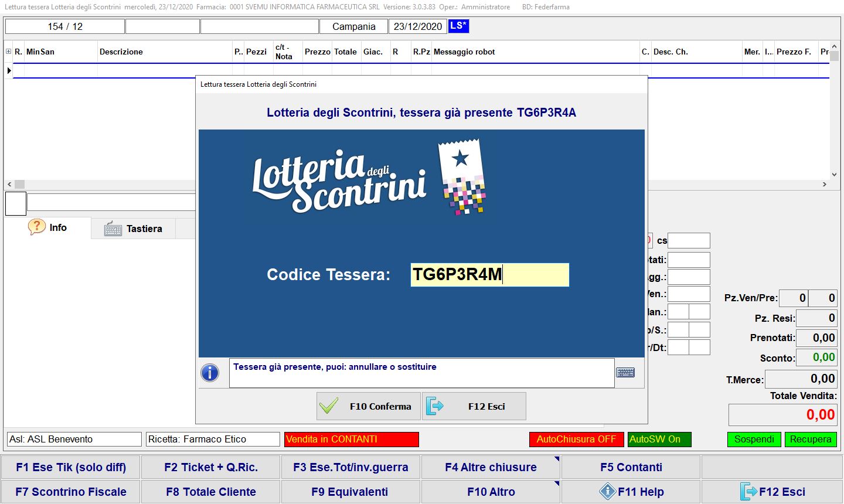
Task: Click the Lotteria degli Scontrini receipt logo
Action: point(462,177)
